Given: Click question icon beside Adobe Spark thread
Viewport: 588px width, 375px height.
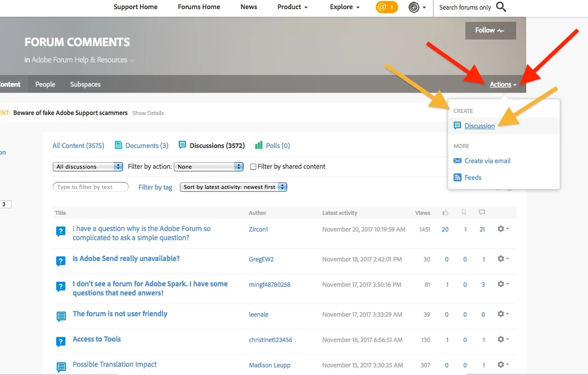Looking at the screenshot, I should pos(61,287).
